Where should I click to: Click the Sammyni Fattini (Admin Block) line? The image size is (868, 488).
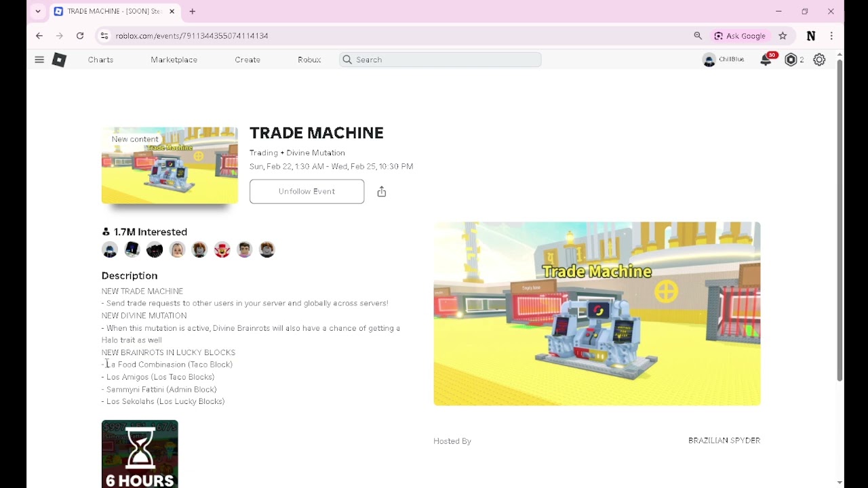pyautogui.click(x=159, y=390)
